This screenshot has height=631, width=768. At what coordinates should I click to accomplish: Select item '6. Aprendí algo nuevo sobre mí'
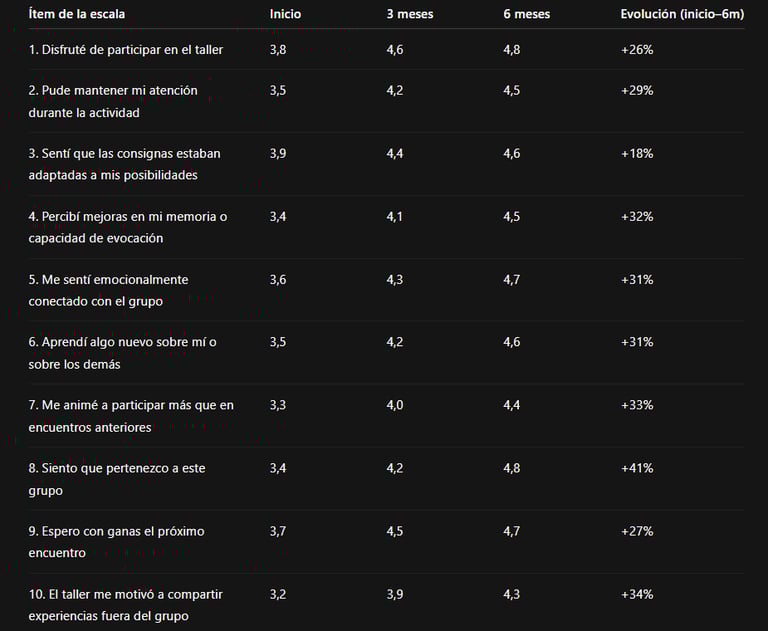point(122,353)
